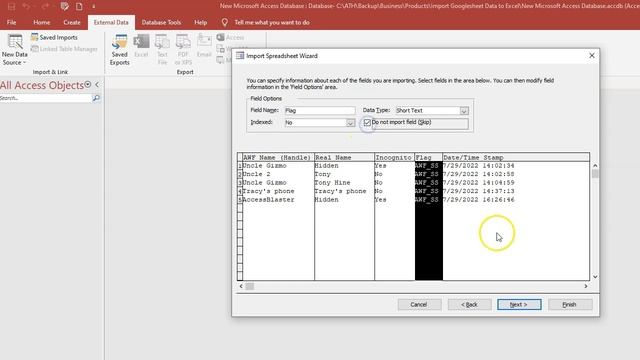Screen dimensions: 640x360
Task: Open the Data Type dropdown
Action: coord(464,111)
